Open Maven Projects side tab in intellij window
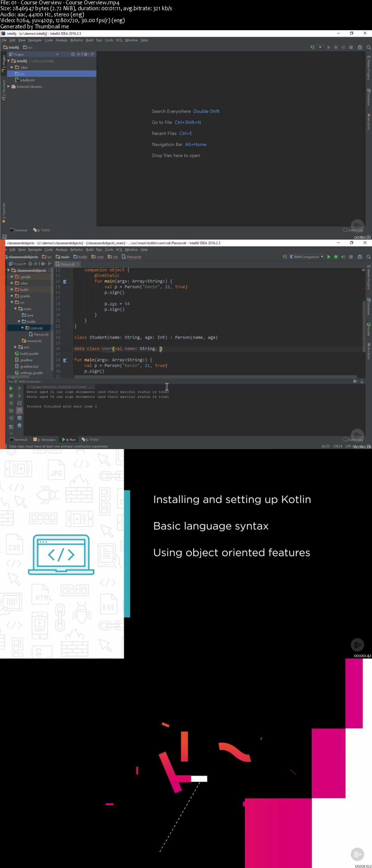372x868 pixels. pyautogui.click(x=368, y=68)
